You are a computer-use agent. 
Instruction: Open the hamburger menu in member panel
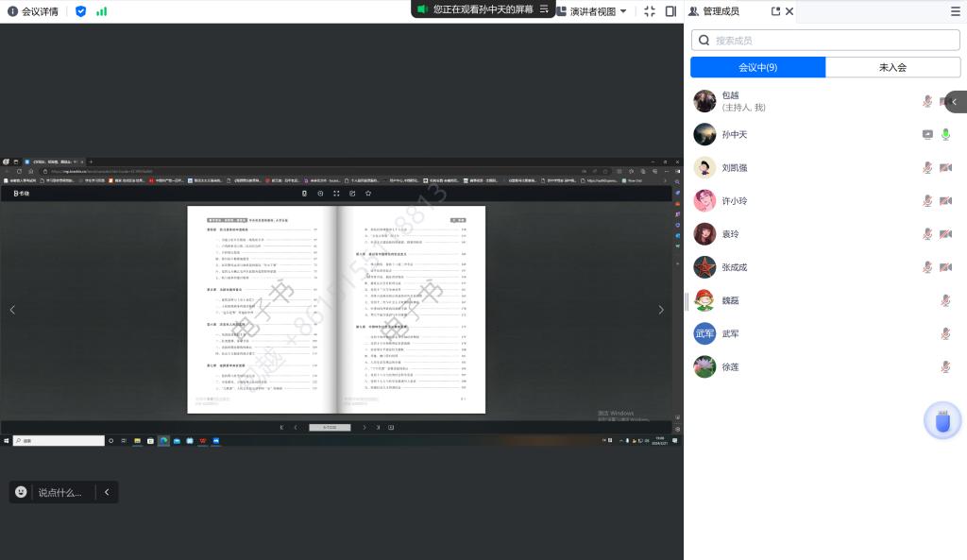[955, 11]
